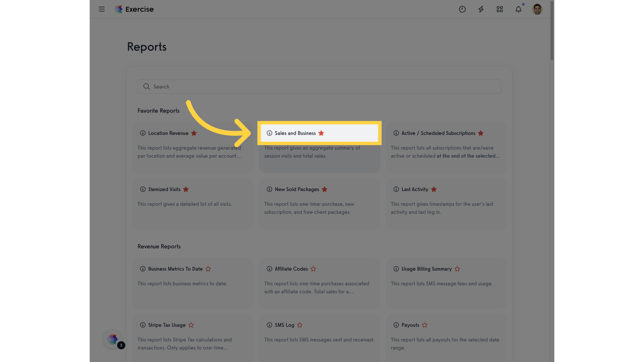This screenshot has width=644, height=362.
Task: Star the SMS Log report
Action: point(300,325)
